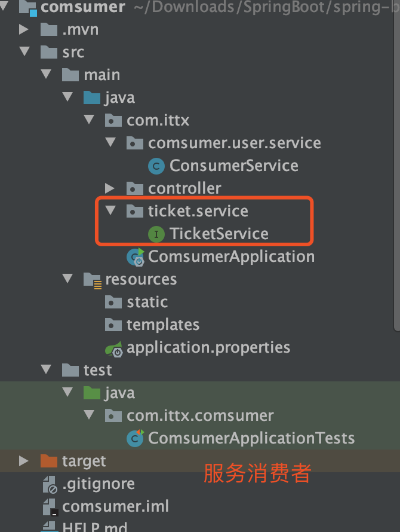Click the test folder icon
Image resolution: width=400 pixels, height=532 pixels.
70,370
